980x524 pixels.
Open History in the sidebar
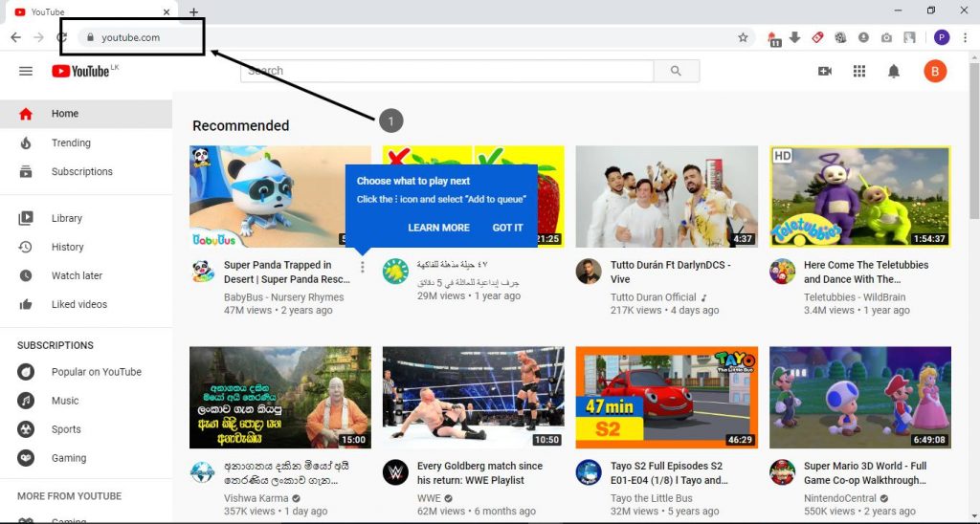[x=85, y=248]
